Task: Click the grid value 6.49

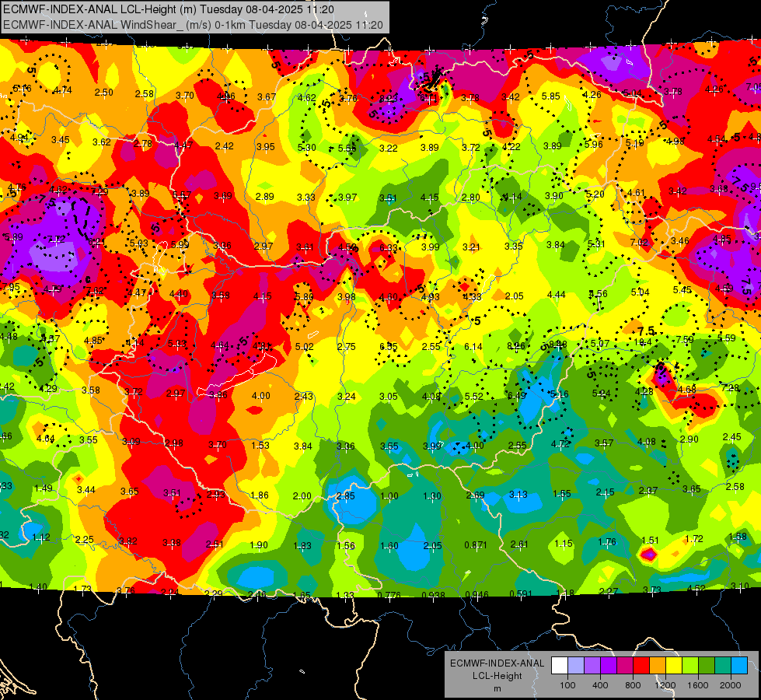Action: pyautogui.click(x=516, y=395)
